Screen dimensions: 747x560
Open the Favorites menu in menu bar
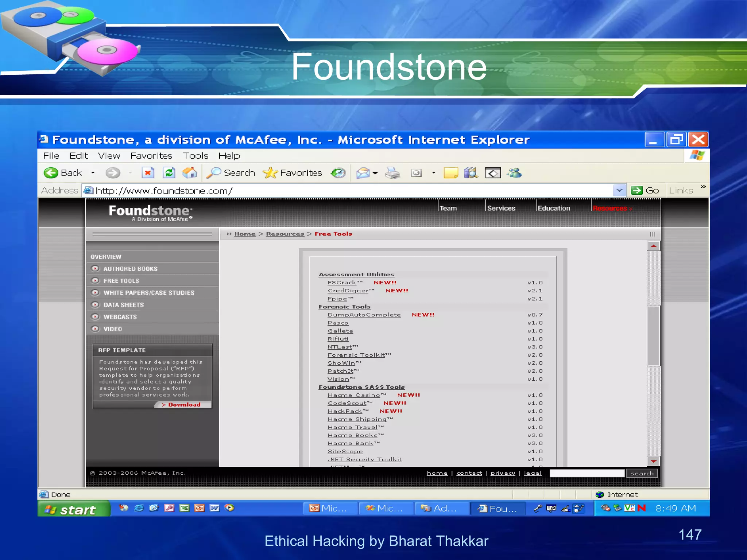[151, 156]
